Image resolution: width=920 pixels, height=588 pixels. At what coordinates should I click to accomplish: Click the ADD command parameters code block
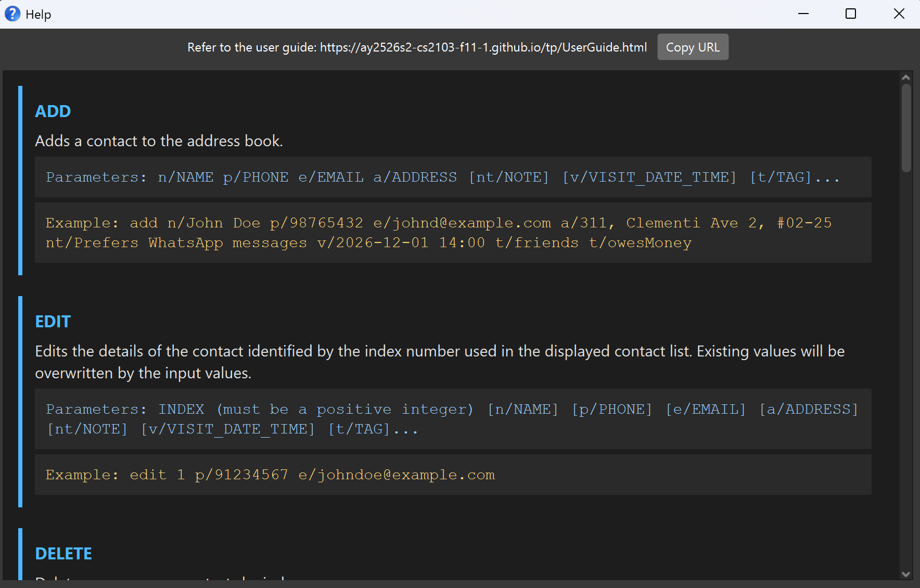click(x=442, y=177)
